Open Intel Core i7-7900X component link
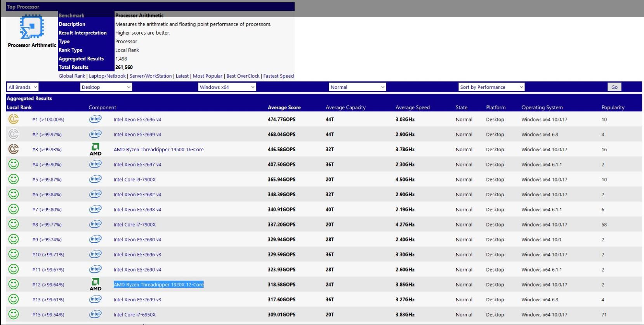 coord(135,225)
